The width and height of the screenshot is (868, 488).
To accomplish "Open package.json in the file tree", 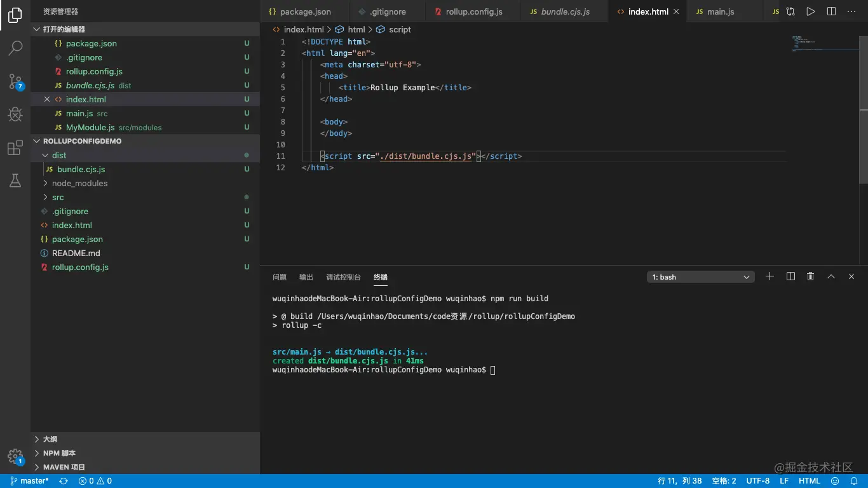I will tap(145, 239).
